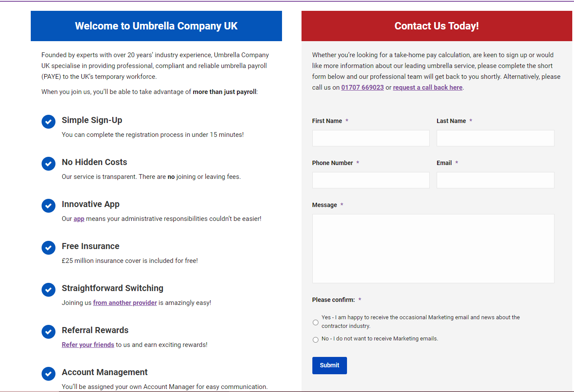Open the "Refer your friends" link
Screen dimensions: 574x392
point(88,344)
